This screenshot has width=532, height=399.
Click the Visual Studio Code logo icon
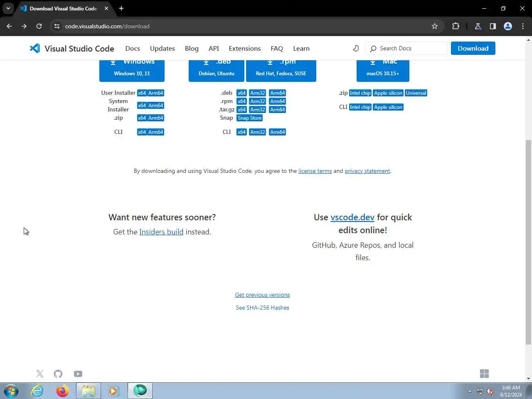pyautogui.click(x=35, y=48)
